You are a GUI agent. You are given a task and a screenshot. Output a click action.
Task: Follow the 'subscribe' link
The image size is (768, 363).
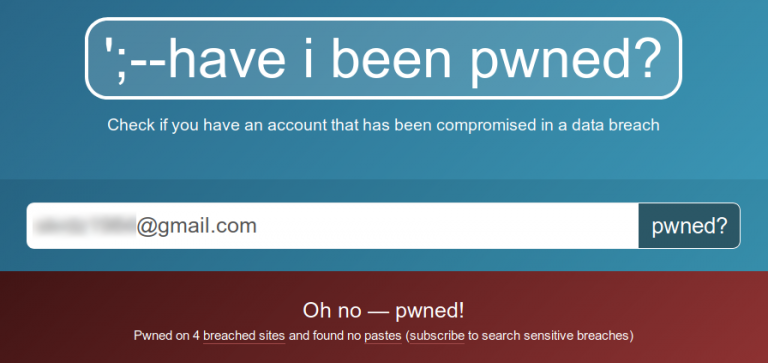click(437, 336)
